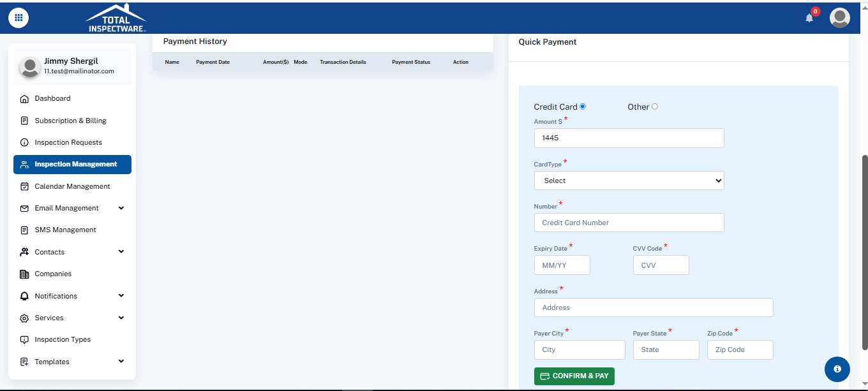Click the blue info help icon
The width and height of the screenshot is (868, 391).
pyautogui.click(x=837, y=369)
